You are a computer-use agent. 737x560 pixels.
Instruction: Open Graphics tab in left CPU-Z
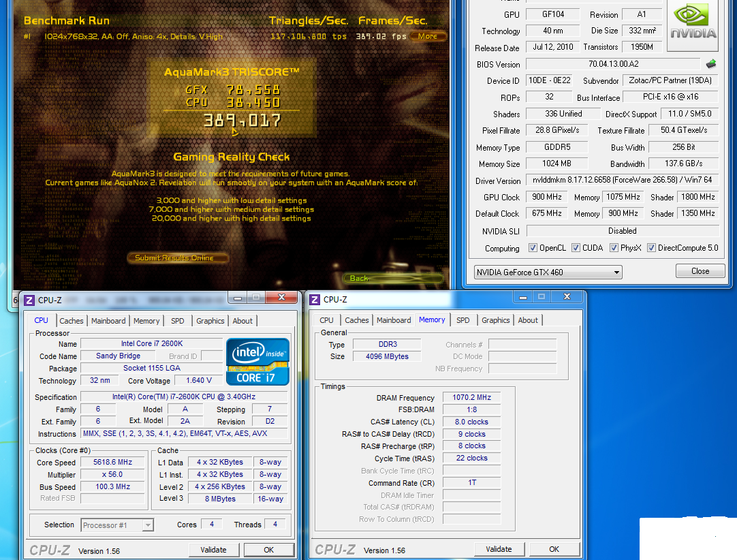(x=210, y=321)
